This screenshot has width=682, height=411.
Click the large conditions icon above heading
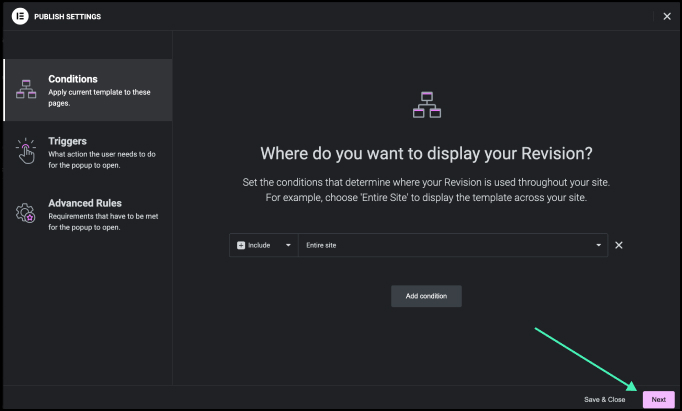427,105
